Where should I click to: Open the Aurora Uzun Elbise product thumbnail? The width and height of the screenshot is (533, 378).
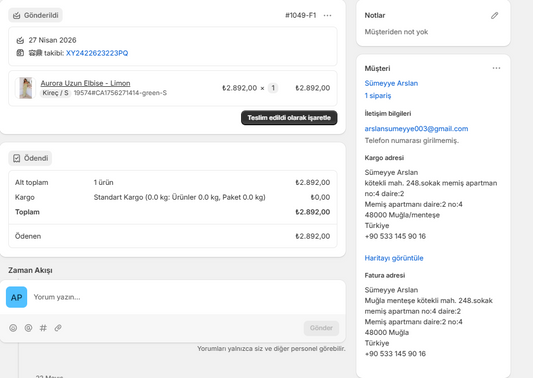click(25, 88)
